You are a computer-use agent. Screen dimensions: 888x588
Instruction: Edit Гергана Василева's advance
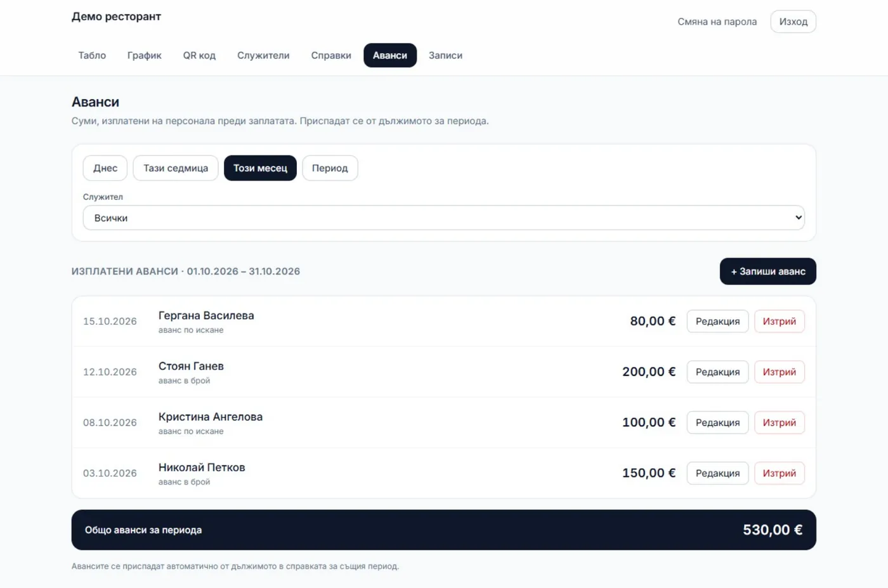point(717,321)
